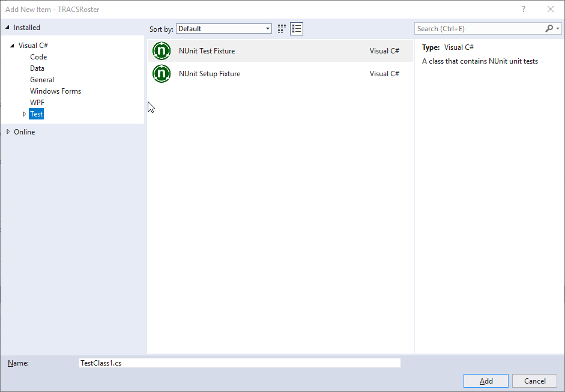Click the Cancel button
The width and height of the screenshot is (565, 392).
click(x=535, y=381)
